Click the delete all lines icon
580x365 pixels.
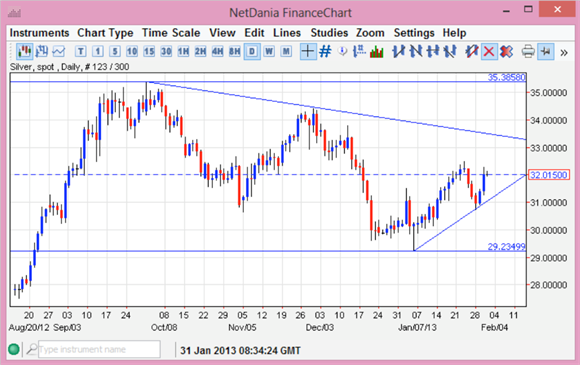506,51
